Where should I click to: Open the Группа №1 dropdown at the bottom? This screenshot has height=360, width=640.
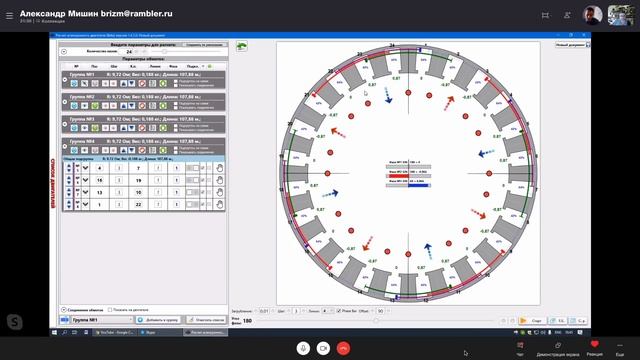tap(102, 320)
